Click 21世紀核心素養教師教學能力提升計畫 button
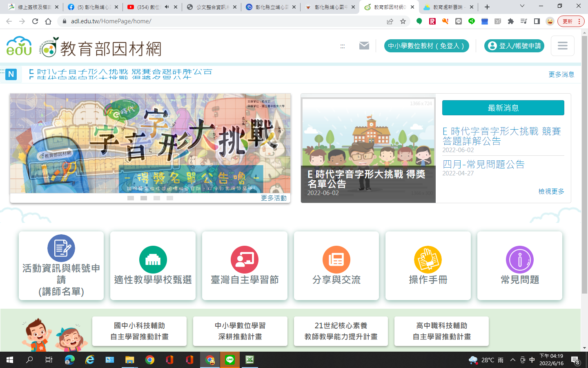The image size is (588, 368). (341, 331)
